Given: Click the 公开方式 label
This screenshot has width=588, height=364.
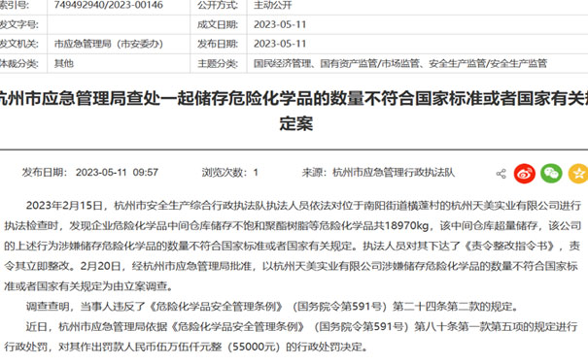Looking at the screenshot, I should click(x=218, y=5).
